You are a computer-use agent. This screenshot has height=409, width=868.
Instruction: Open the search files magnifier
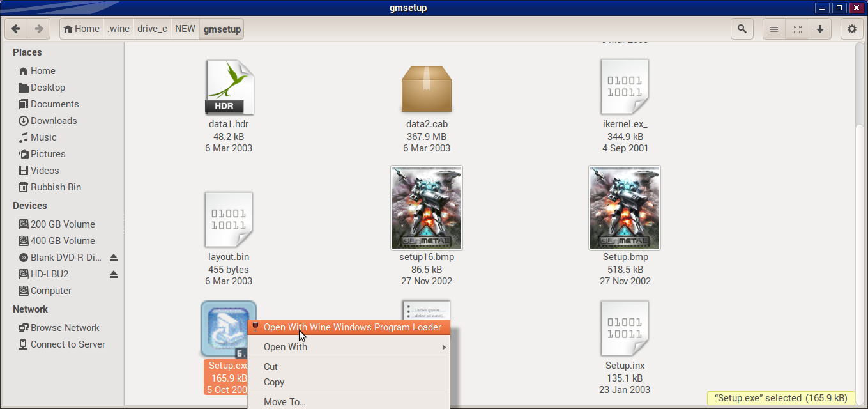[x=742, y=29]
